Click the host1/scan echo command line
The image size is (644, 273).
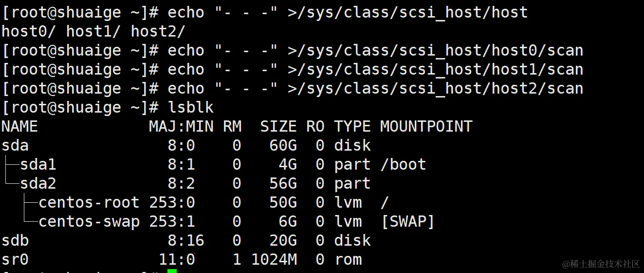coord(375,69)
